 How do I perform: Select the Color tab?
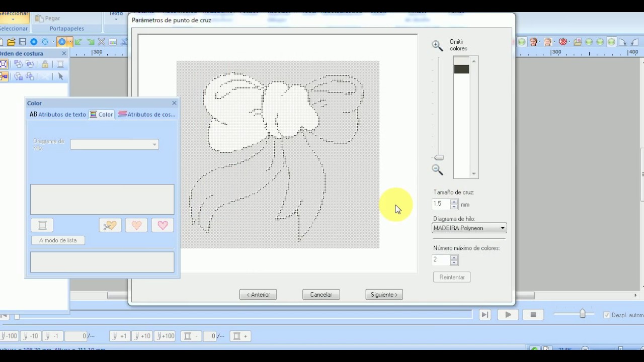tap(102, 114)
